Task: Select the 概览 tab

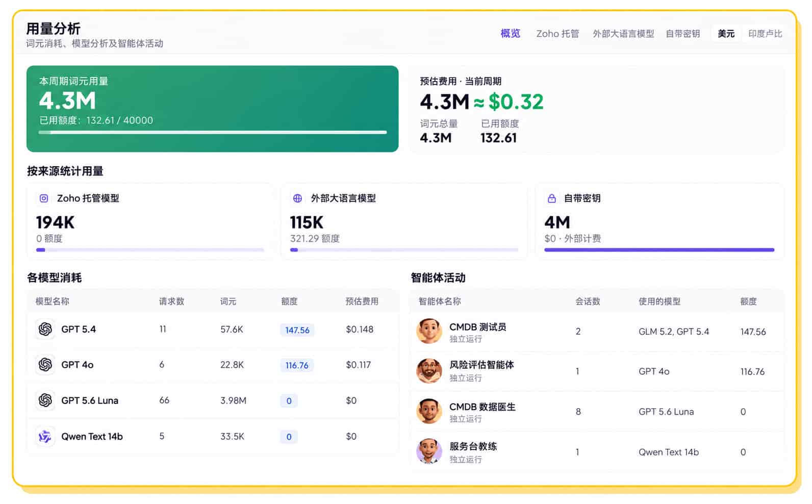Action: (x=510, y=34)
